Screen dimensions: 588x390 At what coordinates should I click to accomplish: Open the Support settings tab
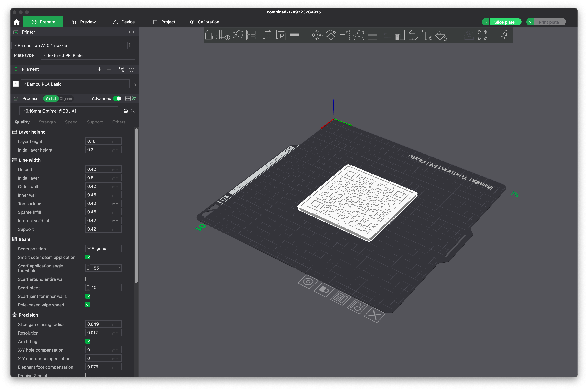coord(95,122)
